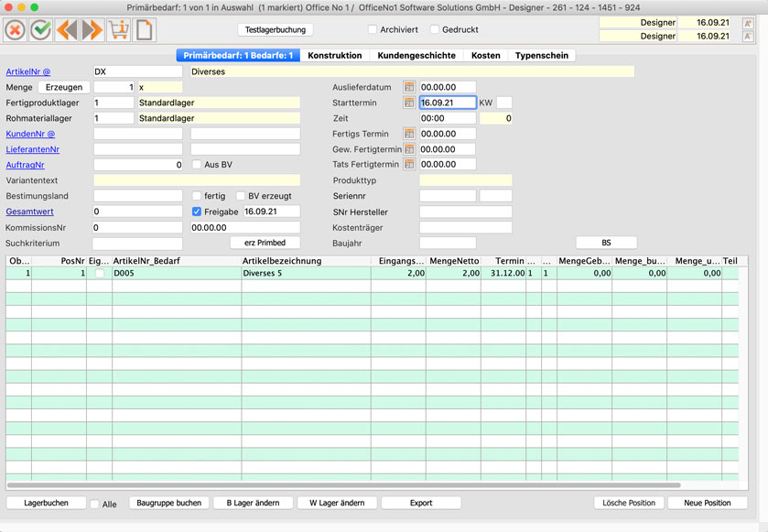Switch to the Konstruktion tab
The height and width of the screenshot is (532, 768).
point(334,55)
